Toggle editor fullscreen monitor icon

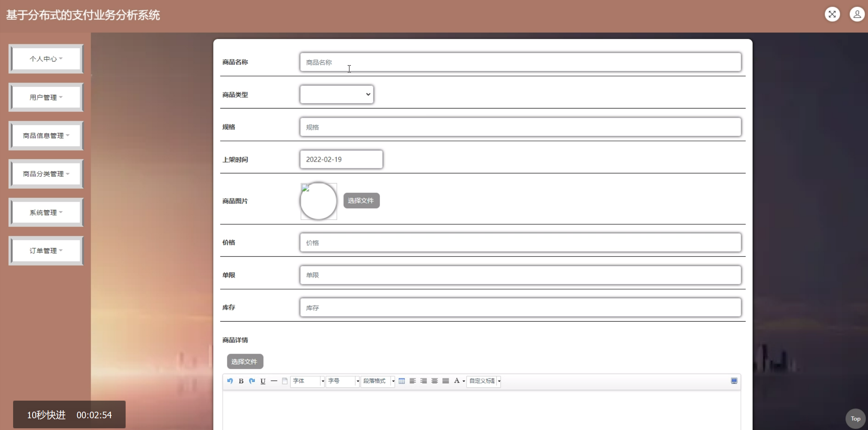click(x=734, y=381)
